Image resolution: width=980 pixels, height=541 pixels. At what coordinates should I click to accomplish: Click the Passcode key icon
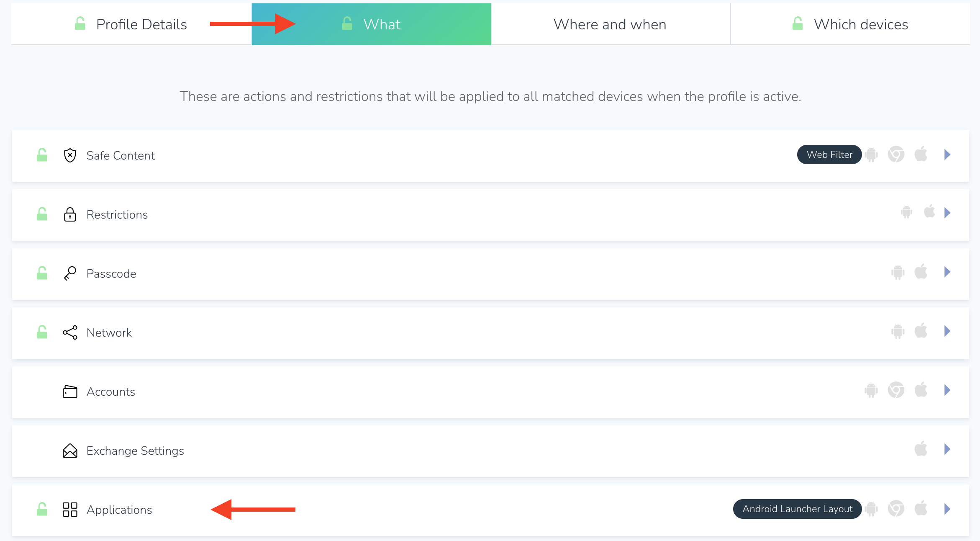click(70, 273)
